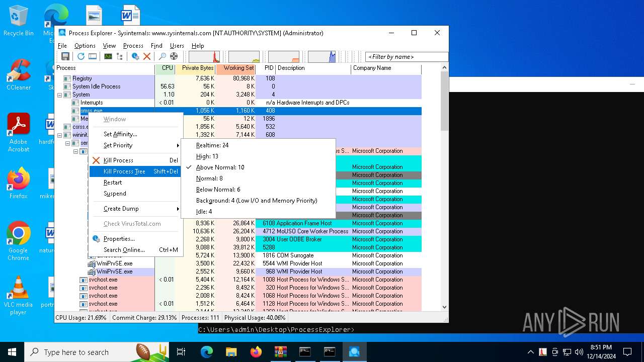The height and width of the screenshot is (362, 644).
Task: Open the Help menu
Action: pyautogui.click(x=198, y=46)
